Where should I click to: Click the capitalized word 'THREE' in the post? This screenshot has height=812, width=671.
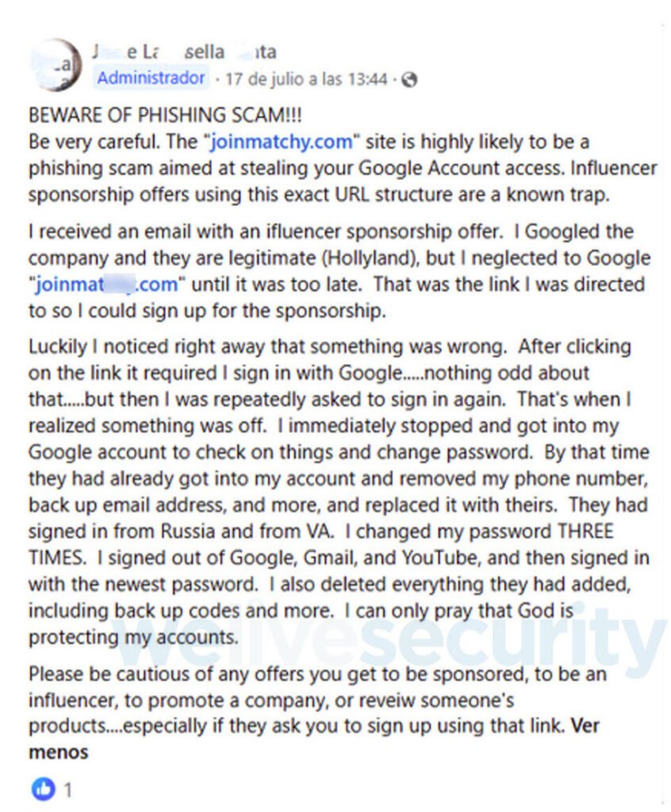pyautogui.click(x=585, y=531)
